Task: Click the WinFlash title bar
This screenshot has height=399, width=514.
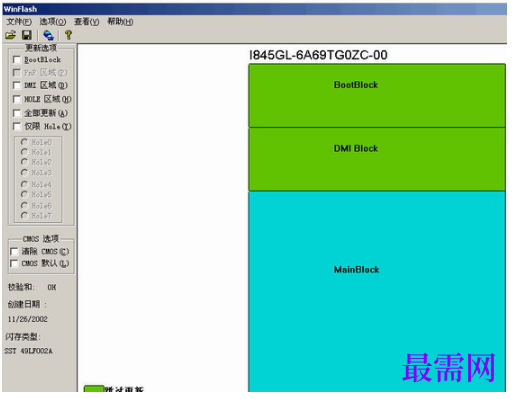Action: click(255, 9)
